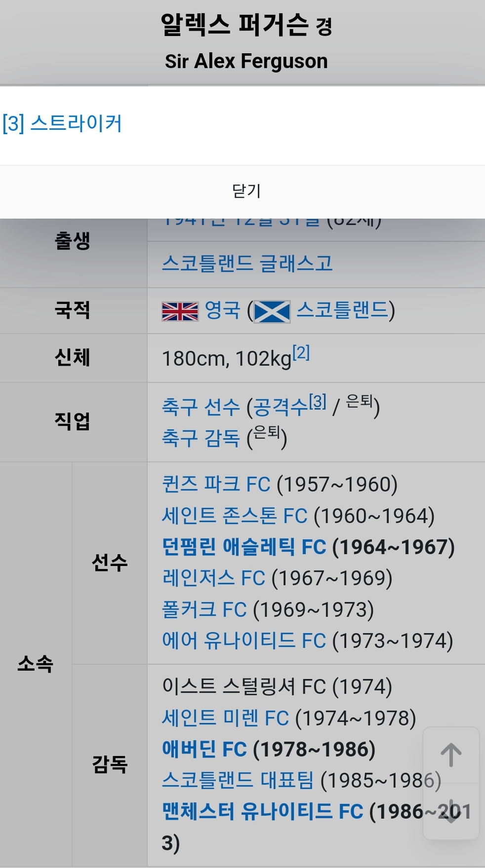Open footnote [2] beside 102kg
485x868 pixels.
coord(301,352)
